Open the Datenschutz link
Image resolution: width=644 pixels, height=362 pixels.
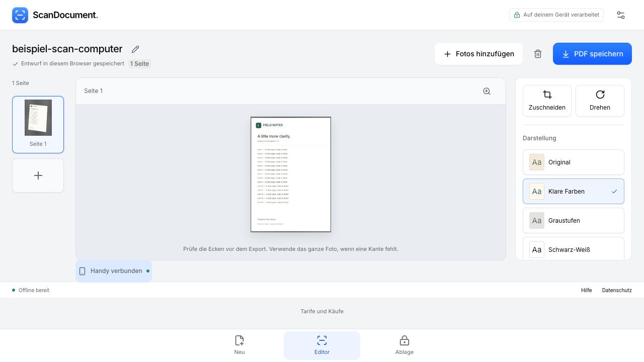coord(617,290)
